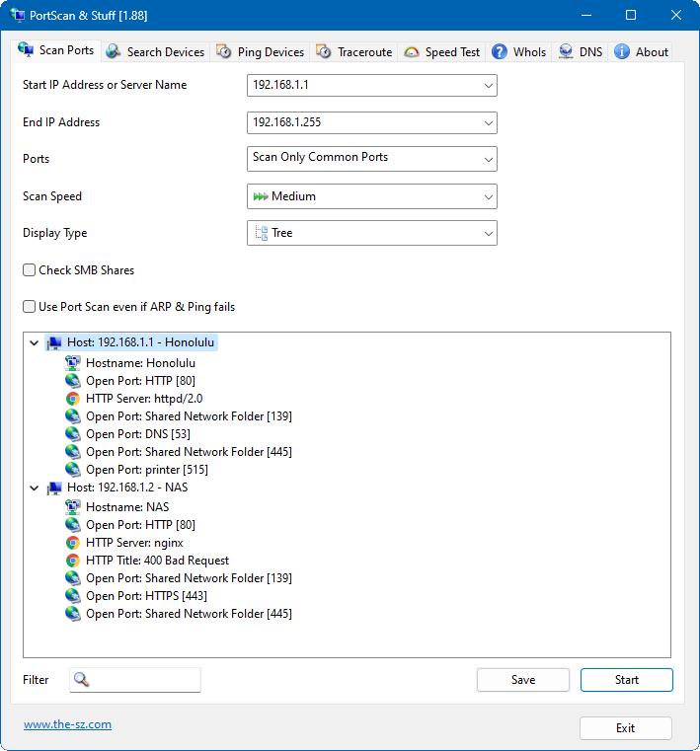Click icon beside Hostname: NAS
This screenshot has width=700, height=751.
[73, 506]
